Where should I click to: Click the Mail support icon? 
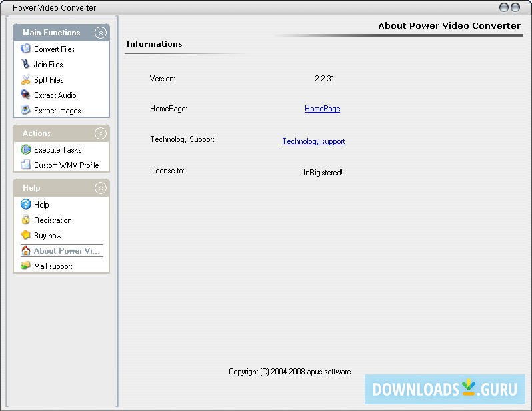pyautogui.click(x=25, y=266)
